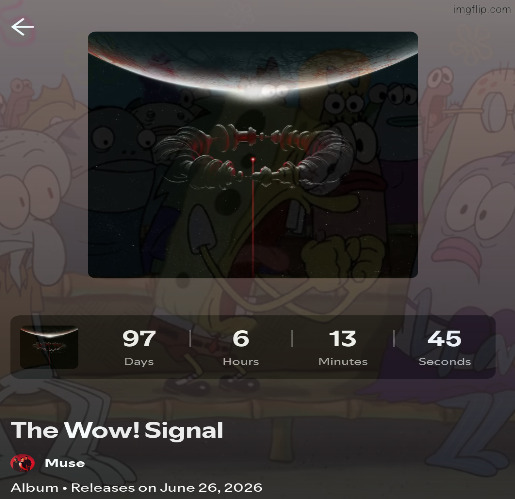The image size is (515, 499).
Task: Tap the 6 hours countdown number
Action: [241, 339]
